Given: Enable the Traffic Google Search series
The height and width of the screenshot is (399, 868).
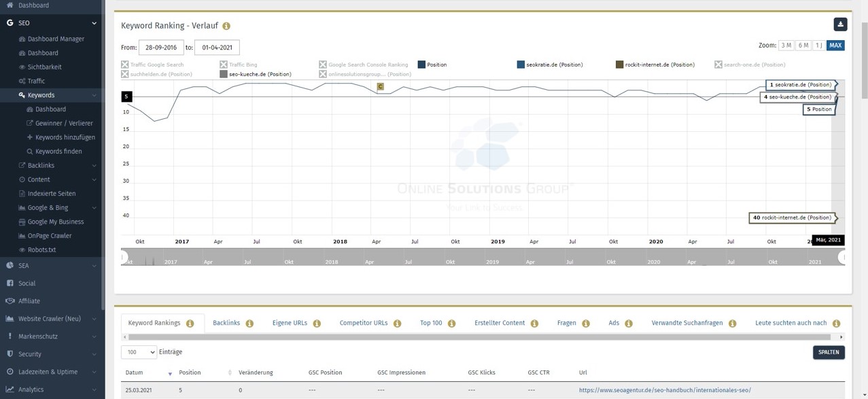Looking at the screenshot, I should (152, 65).
